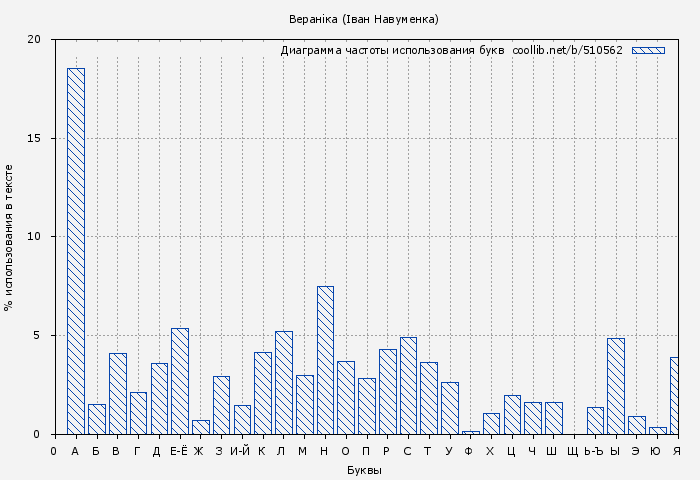Screen dimensions: 700x480
Task: Click the tallest bar for letter А
Action: click(76, 250)
